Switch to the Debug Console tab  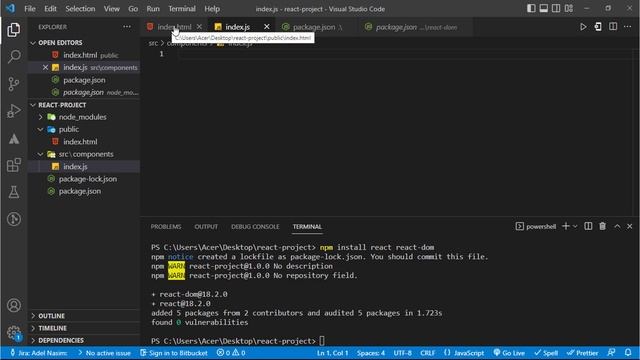tap(255, 227)
